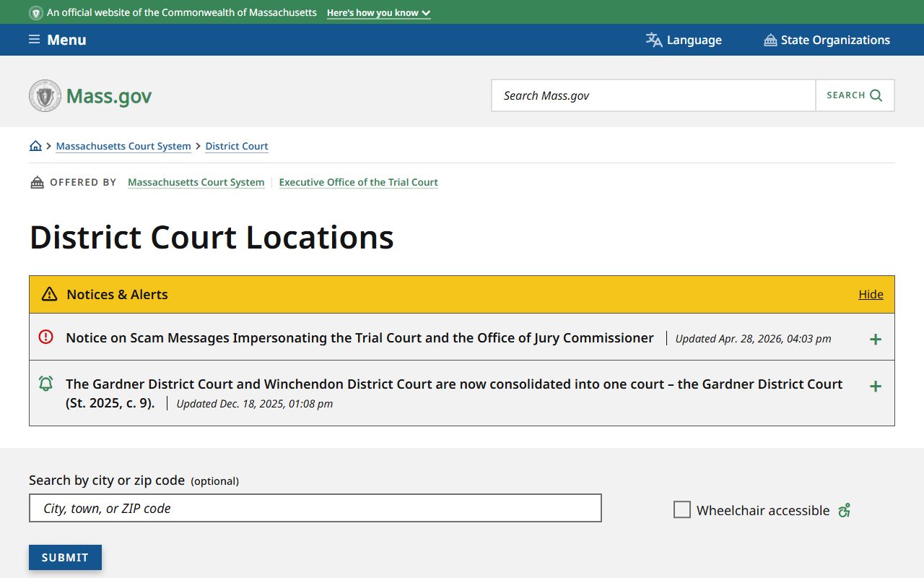This screenshot has width=924, height=578.
Task: Click the warning triangle icon beside Notices & Alerts
Action: [49, 294]
